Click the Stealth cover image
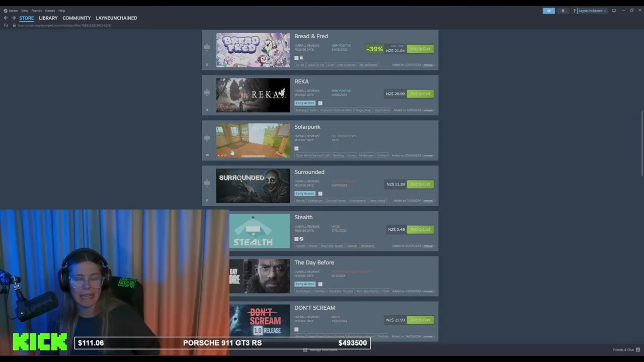644x362 pixels. 260,231
